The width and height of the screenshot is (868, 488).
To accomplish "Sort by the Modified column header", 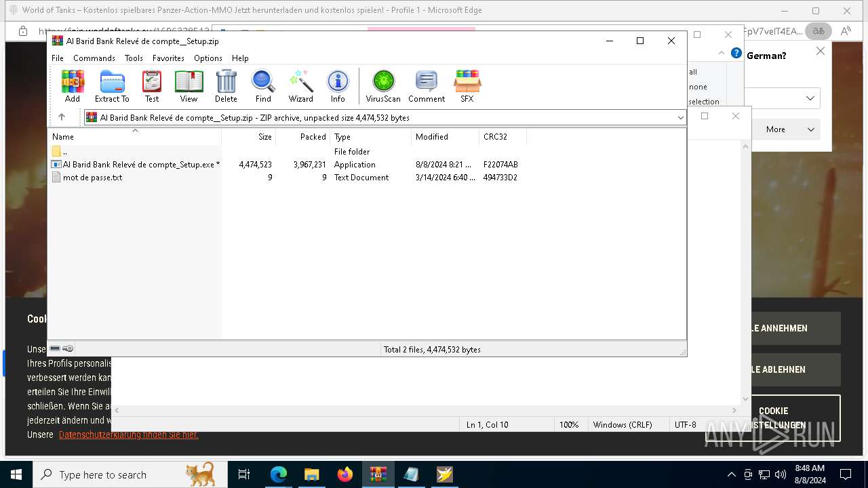I will (446, 137).
